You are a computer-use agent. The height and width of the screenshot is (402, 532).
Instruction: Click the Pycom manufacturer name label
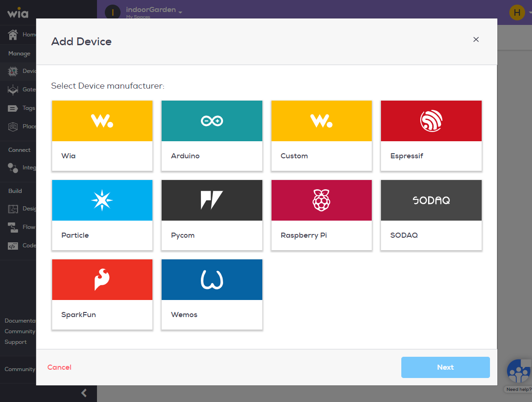pos(183,235)
